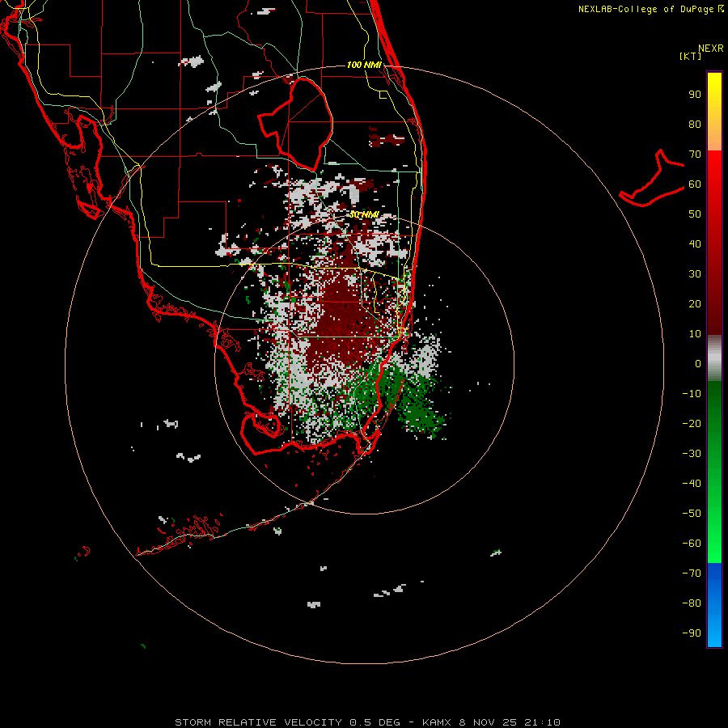
Task: Click the gray zero-velocity segment of color bar
Action: pyautogui.click(x=714, y=358)
